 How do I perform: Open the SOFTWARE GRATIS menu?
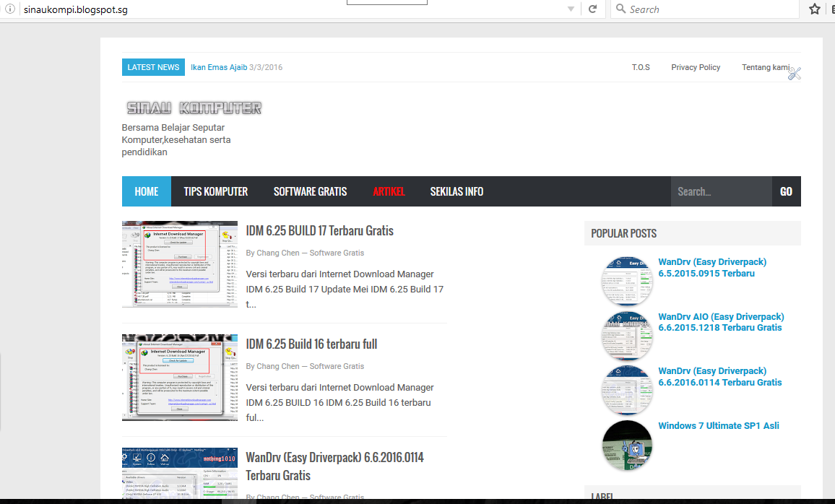click(310, 191)
